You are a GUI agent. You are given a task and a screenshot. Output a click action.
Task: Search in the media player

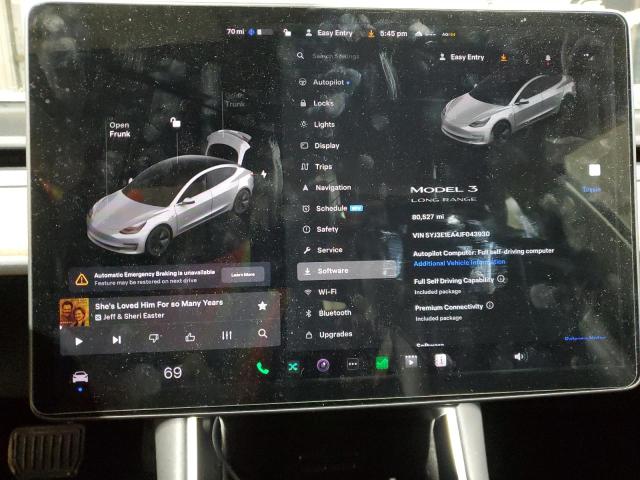tap(263, 333)
